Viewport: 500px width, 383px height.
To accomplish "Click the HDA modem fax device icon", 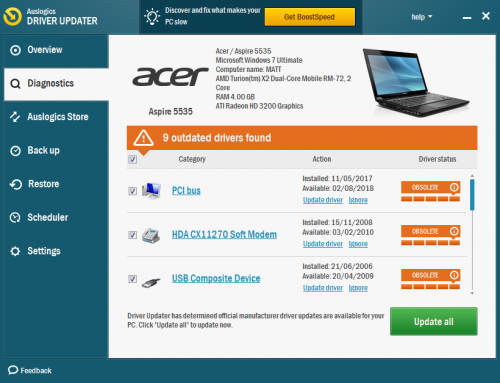I will click(x=151, y=235).
